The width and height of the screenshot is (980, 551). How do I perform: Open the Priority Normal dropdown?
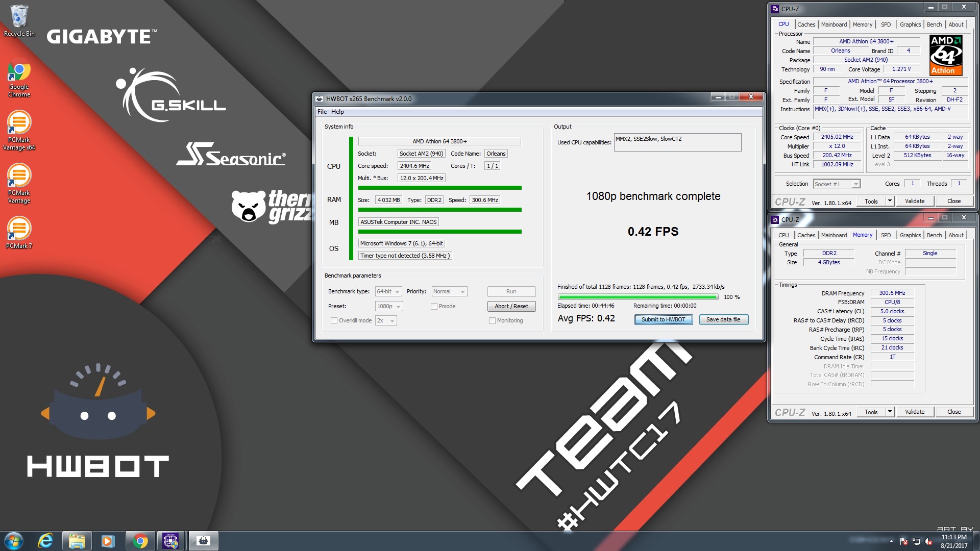coord(449,291)
